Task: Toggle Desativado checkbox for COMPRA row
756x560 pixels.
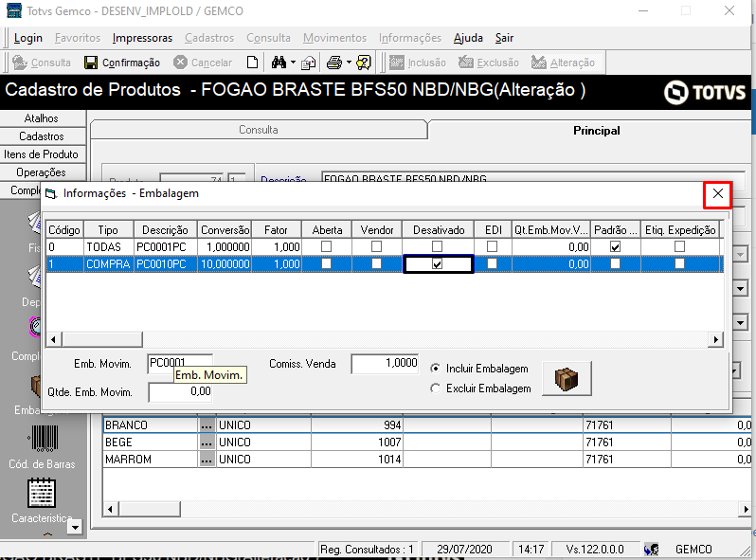Action: pos(438,263)
